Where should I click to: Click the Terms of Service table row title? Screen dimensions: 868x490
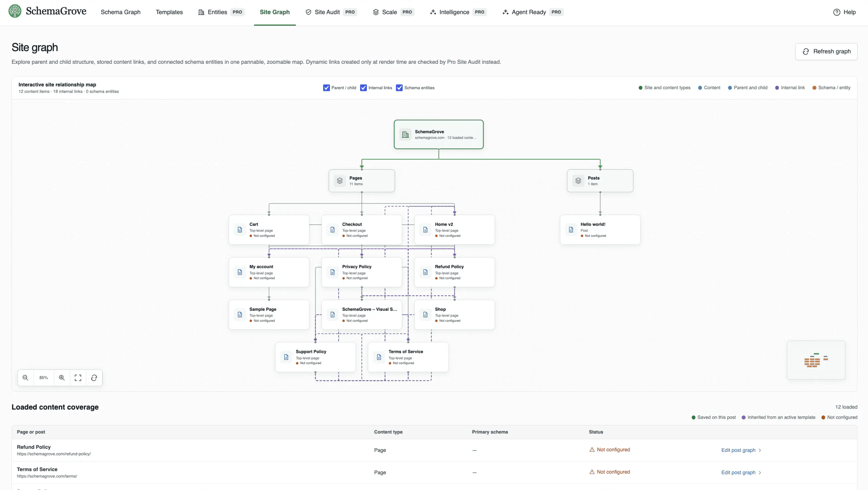click(x=37, y=469)
